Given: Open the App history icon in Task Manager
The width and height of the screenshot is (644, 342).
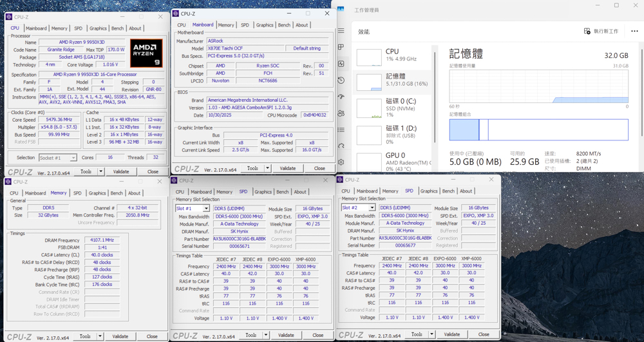Looking at the screenshot, I should tap(341, 81).
